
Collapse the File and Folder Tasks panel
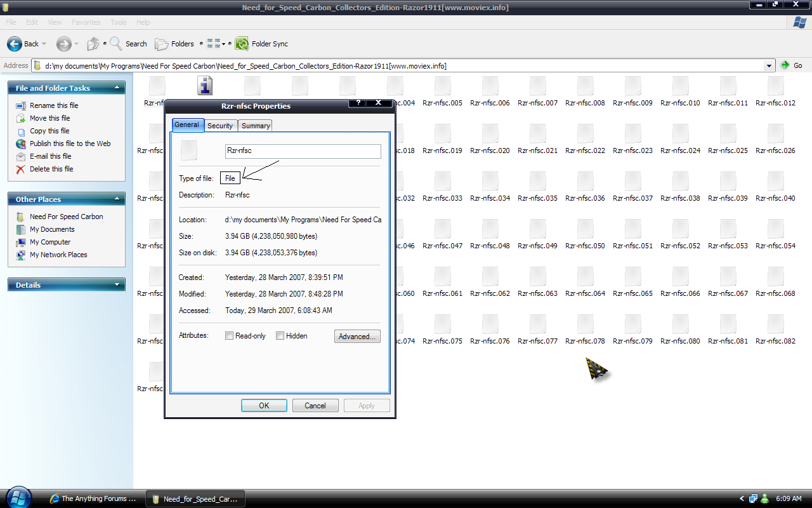pos(117,88)
